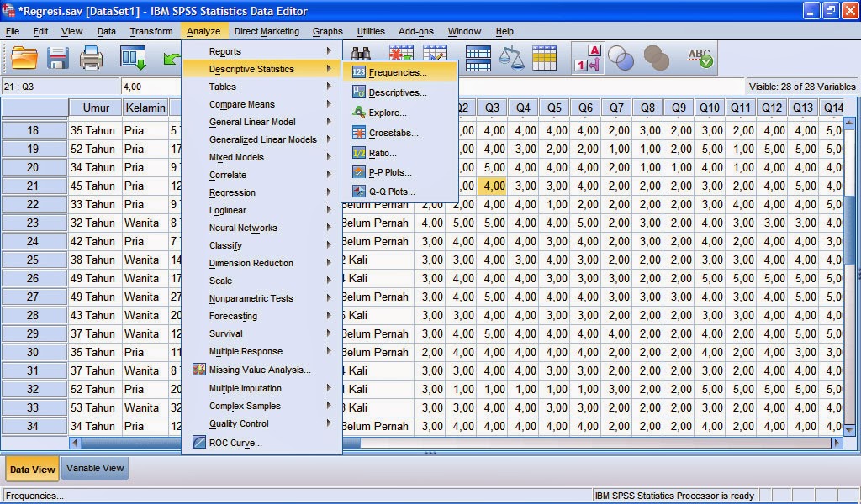Click the green Undo arrow icon
861x504 pixels.
tap(172, 58)
